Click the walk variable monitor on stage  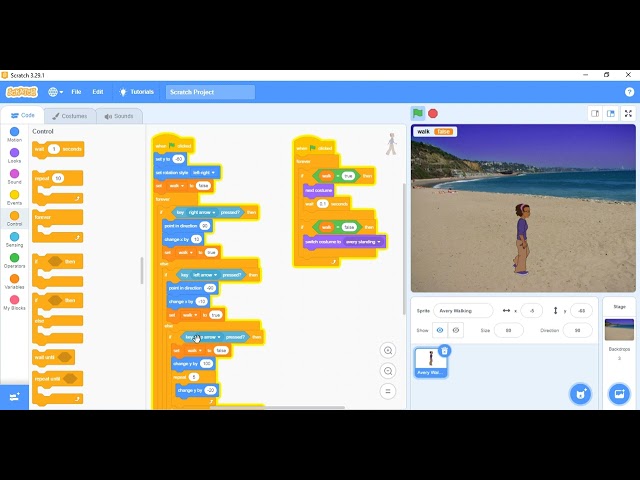(x=435, y=131)
